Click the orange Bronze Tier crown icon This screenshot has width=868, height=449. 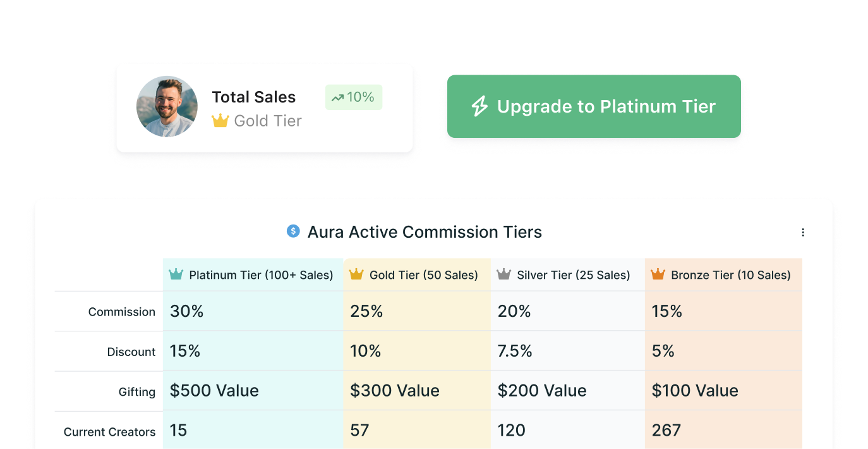point(658,274)
